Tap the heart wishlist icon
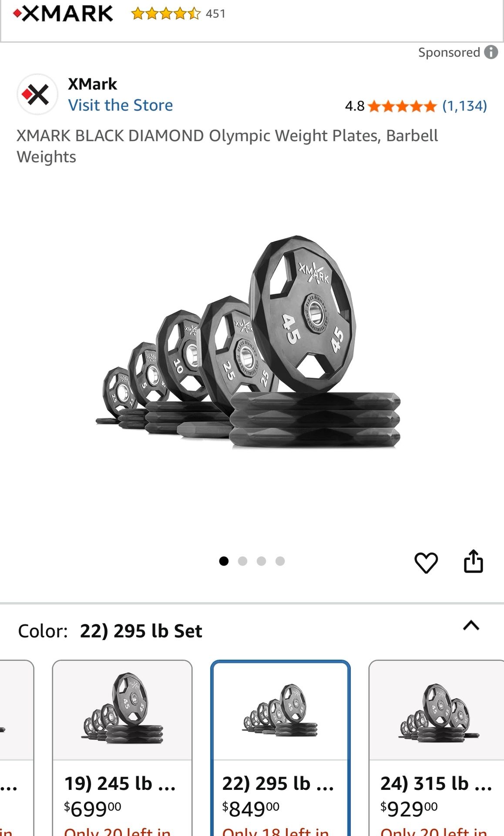The image size is (504, 836). [x=426, y=562]
